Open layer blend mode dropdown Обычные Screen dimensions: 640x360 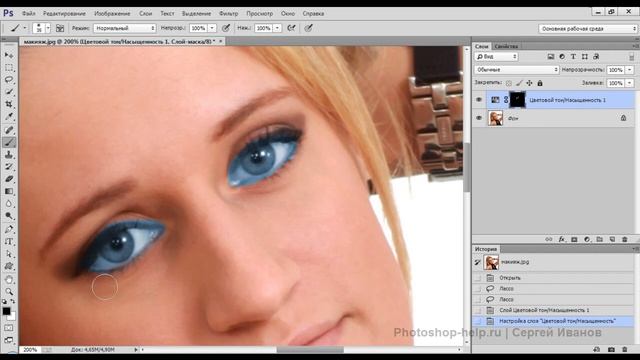(x=516, y=70)
